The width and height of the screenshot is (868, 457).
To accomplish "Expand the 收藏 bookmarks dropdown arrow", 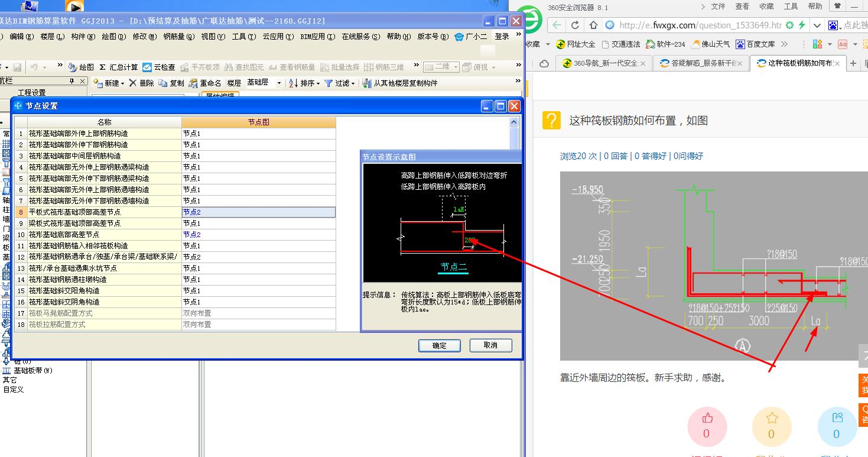I will pos(548,44).
